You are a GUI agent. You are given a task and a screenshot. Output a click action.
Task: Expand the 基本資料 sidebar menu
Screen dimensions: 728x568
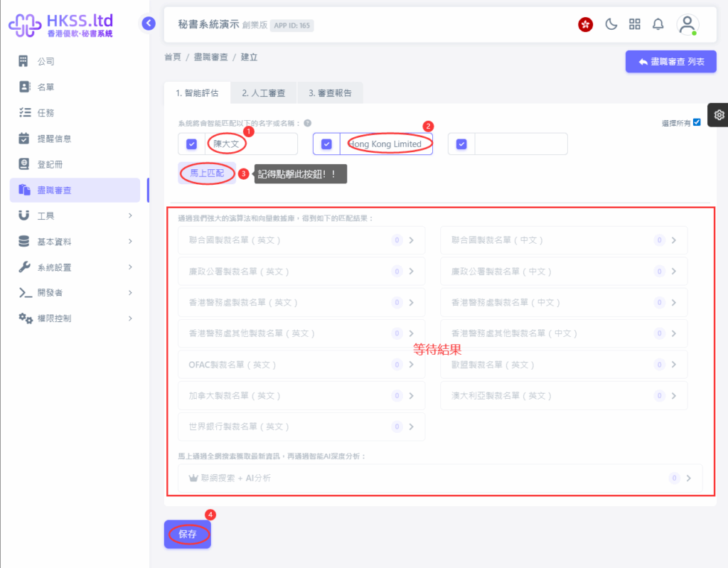[75, 242]
